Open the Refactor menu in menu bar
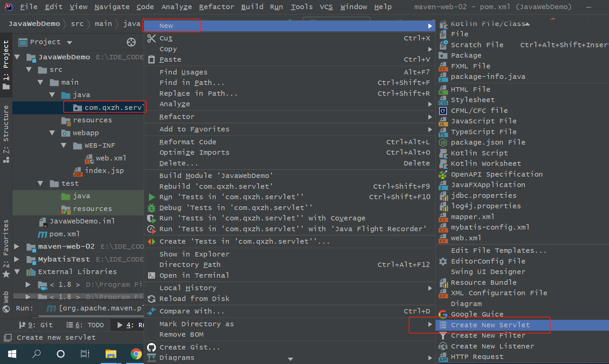The height and width of the screenshot is (364, 609). [x=217, y=7]
